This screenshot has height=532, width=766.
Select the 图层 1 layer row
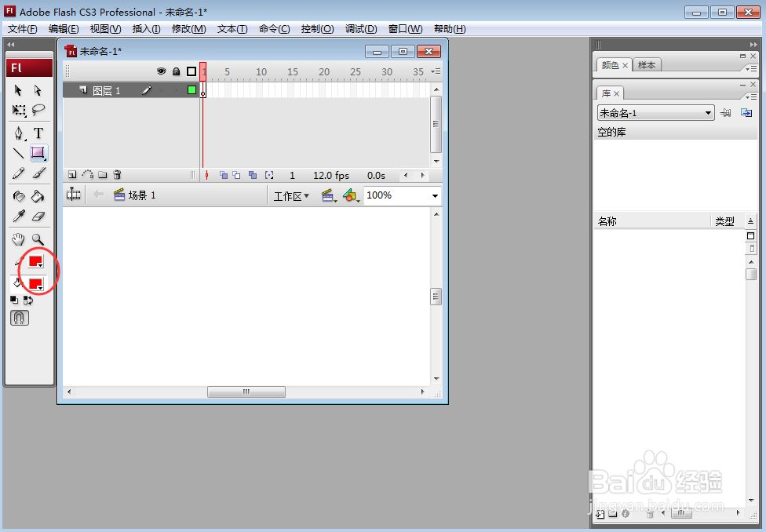[x=131, y=90]
